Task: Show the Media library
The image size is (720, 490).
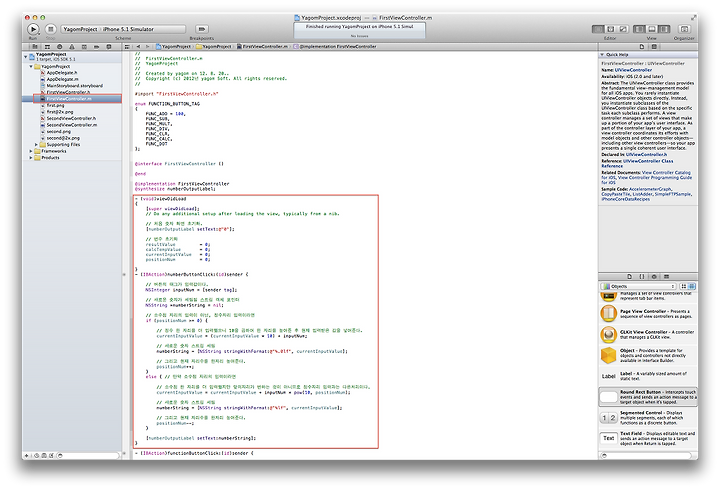Action: [666, 276]
